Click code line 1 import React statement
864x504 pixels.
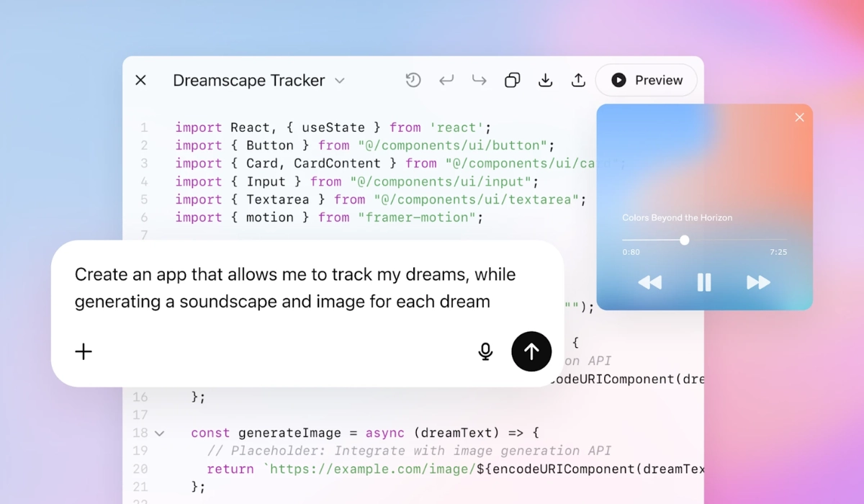point(333,127)
